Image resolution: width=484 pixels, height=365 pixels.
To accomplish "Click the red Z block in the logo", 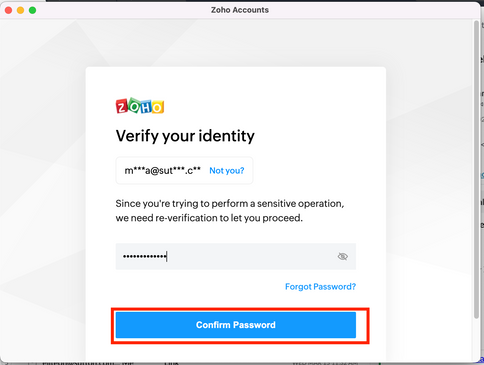I will 122,107.
